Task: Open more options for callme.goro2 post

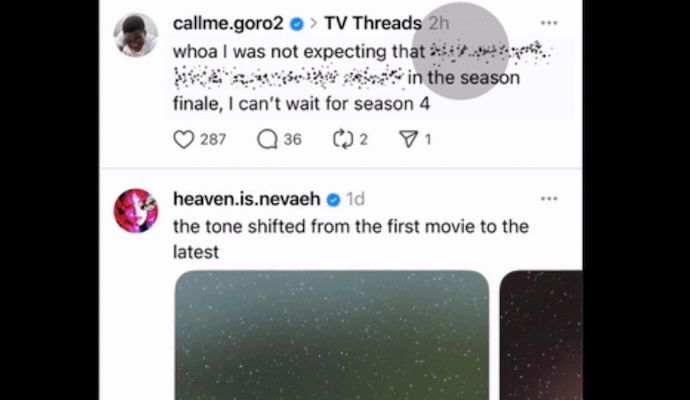Action: click(549, 23)
